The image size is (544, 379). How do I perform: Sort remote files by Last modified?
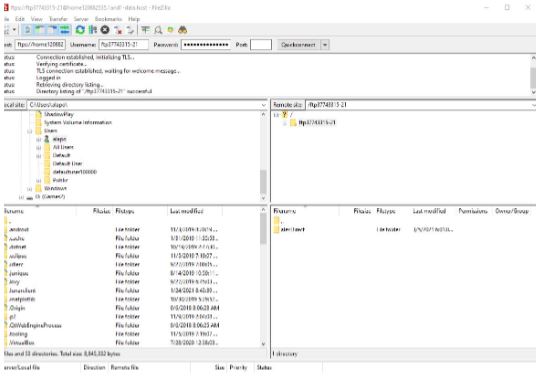pyautogui.click(x=432, y=211)
